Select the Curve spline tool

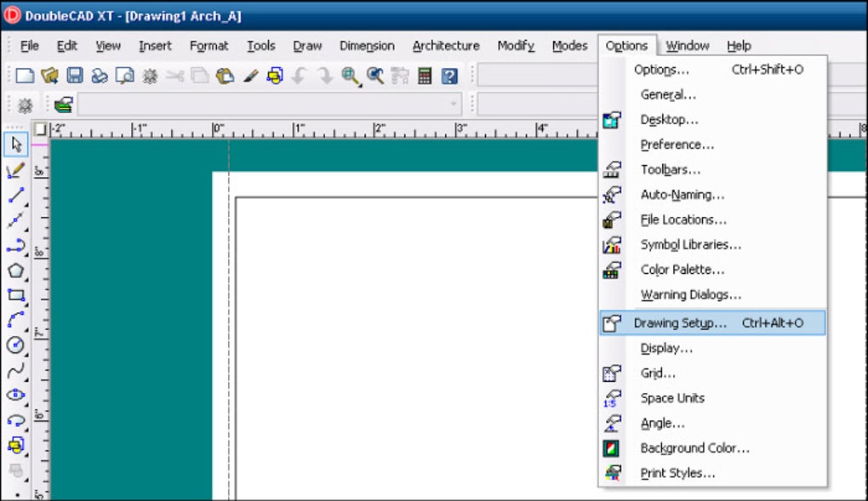[x=16, y=370]
